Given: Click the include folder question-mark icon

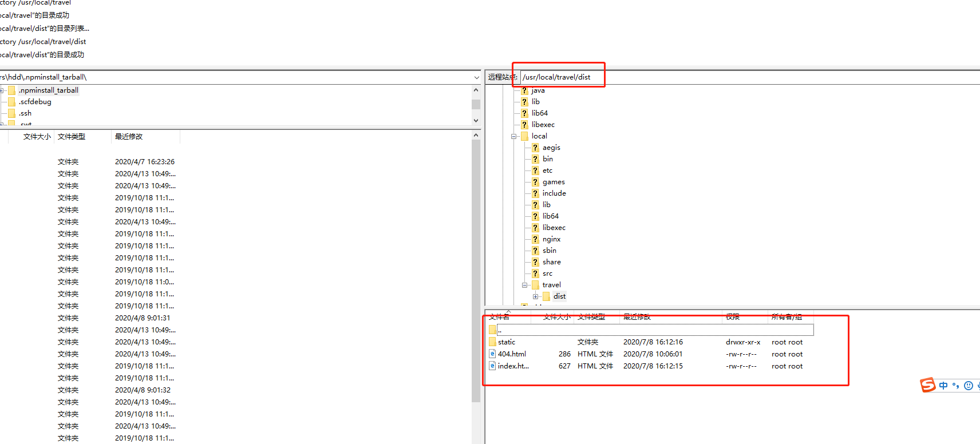Looking at the screenshot, I should tap(535, 193).
